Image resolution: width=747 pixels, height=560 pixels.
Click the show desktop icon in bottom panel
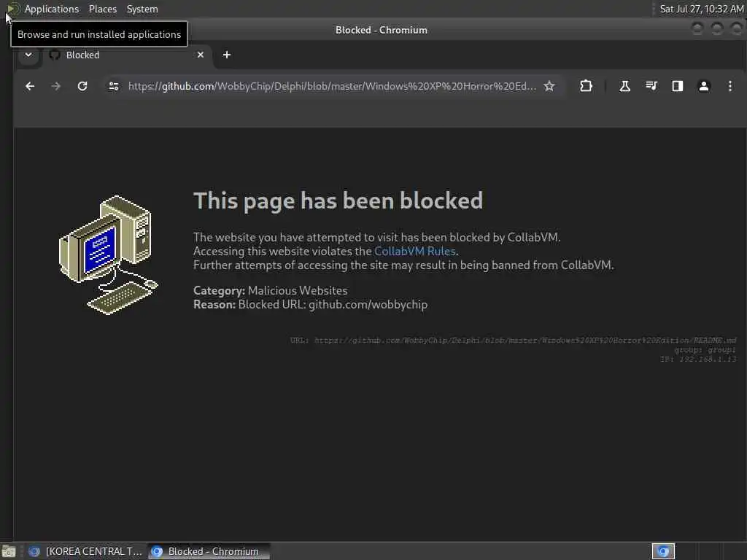[9, 551]
